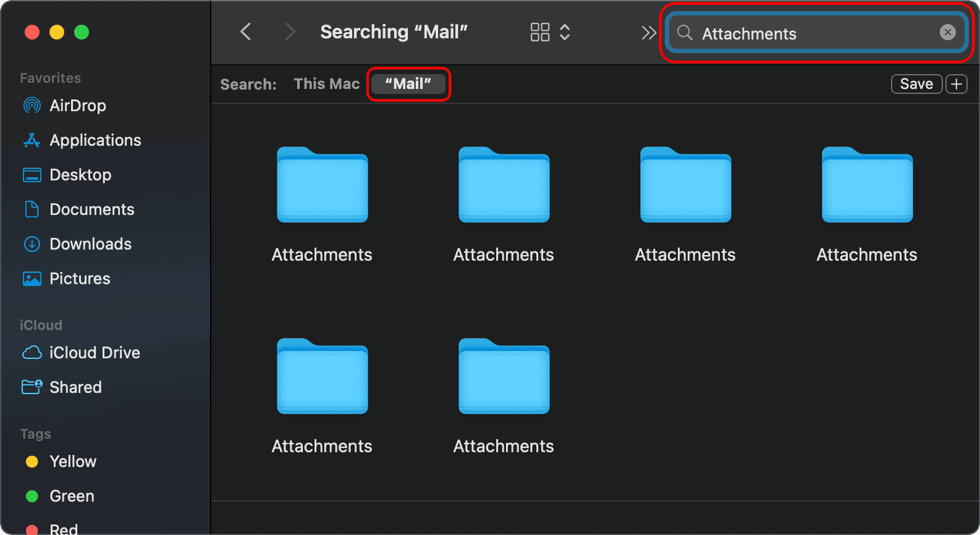The width and height of the screenshot is (980, 535).
Task: Clear the Attachments search text
Action: (947, 32)
